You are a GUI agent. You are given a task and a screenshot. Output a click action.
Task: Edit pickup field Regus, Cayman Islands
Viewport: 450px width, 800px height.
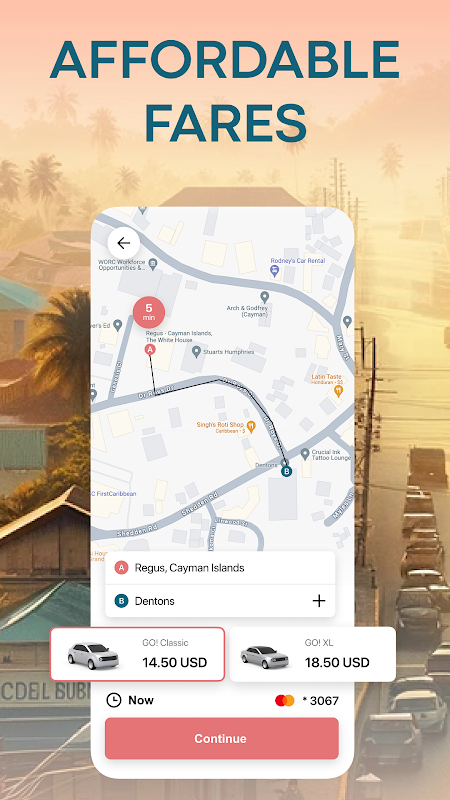pyautogui.click(x=220, y=568)
